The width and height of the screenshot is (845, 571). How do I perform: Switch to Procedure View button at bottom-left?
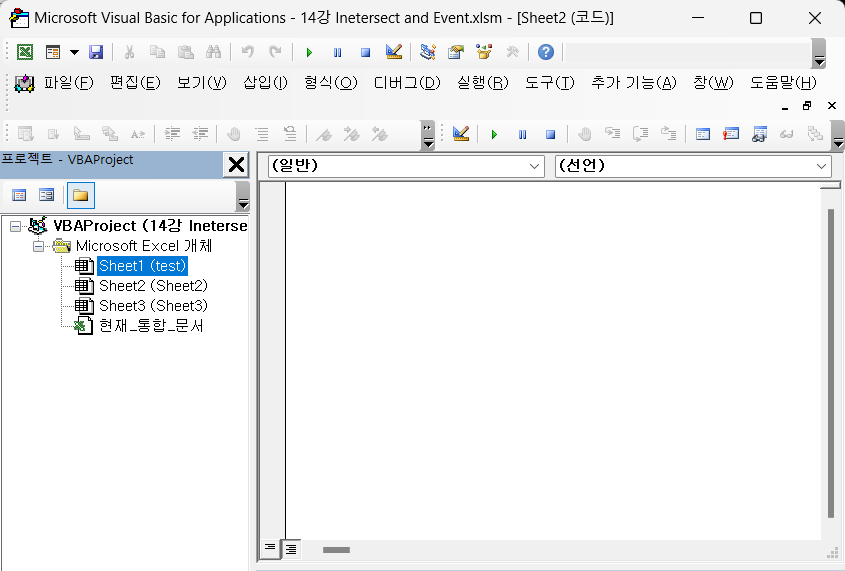(269, 549)
